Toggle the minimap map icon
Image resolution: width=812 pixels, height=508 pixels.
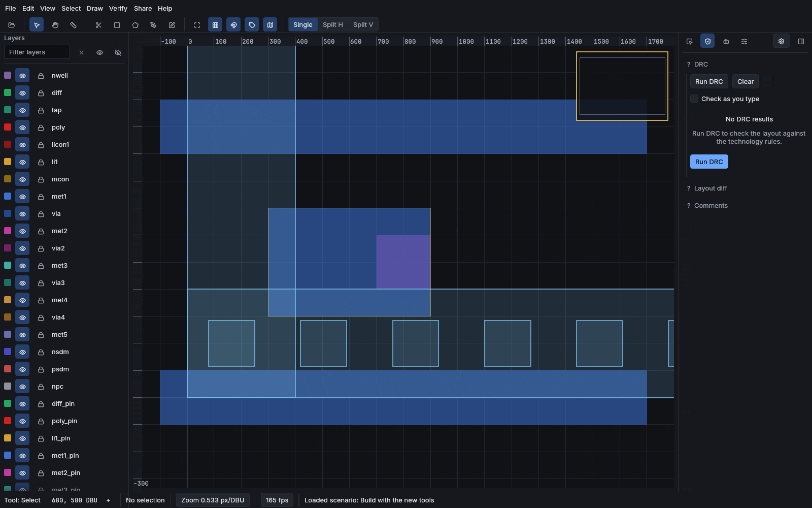click(270, 25)
